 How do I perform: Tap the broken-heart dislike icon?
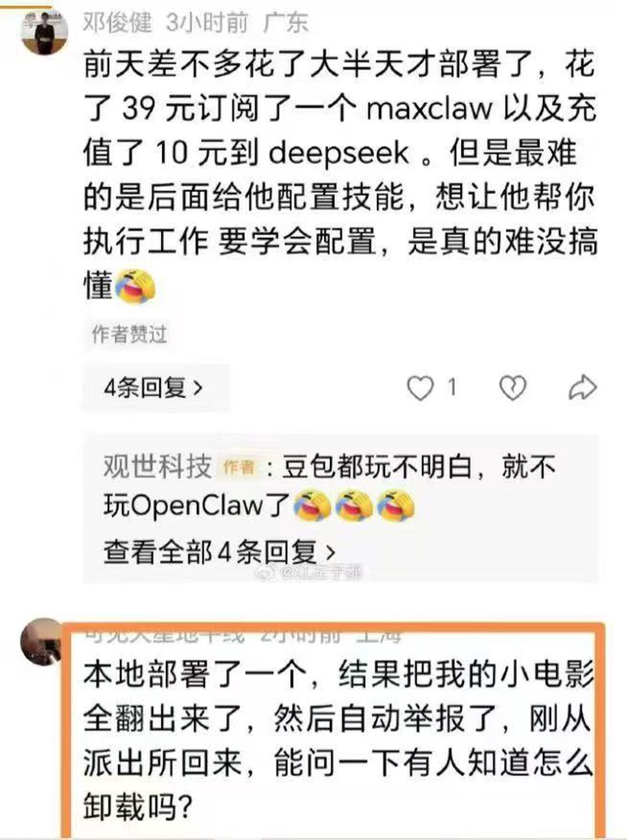[512, 388]
